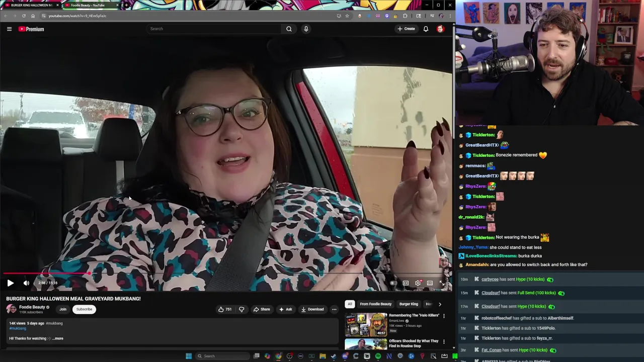Click the magnifier search button
644x362 pixels.
tap(289, 29)
